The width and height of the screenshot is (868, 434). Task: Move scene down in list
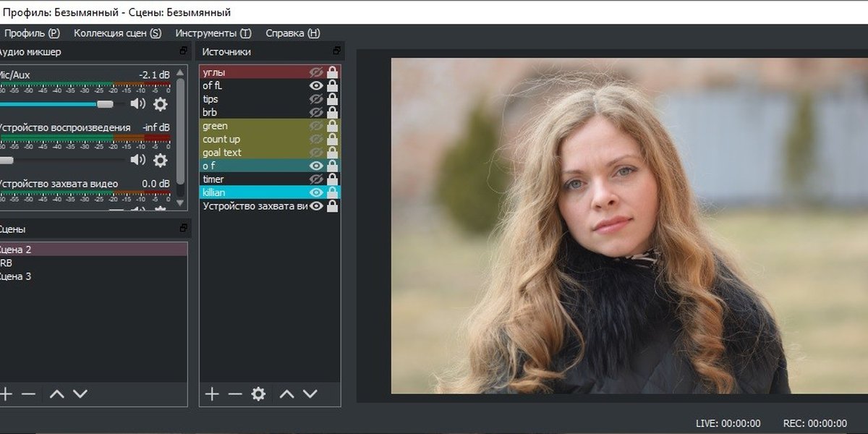click(x=80, y=394)
